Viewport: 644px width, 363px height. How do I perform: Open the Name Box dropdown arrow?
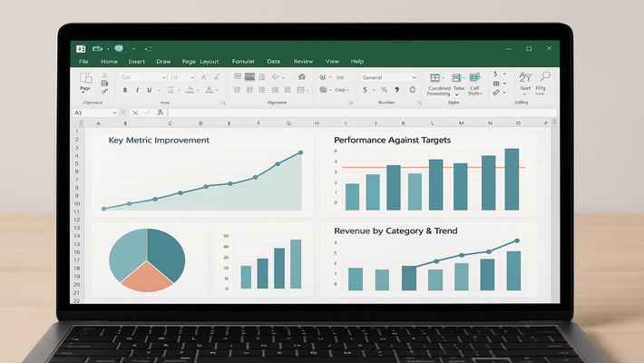(114, 113)
